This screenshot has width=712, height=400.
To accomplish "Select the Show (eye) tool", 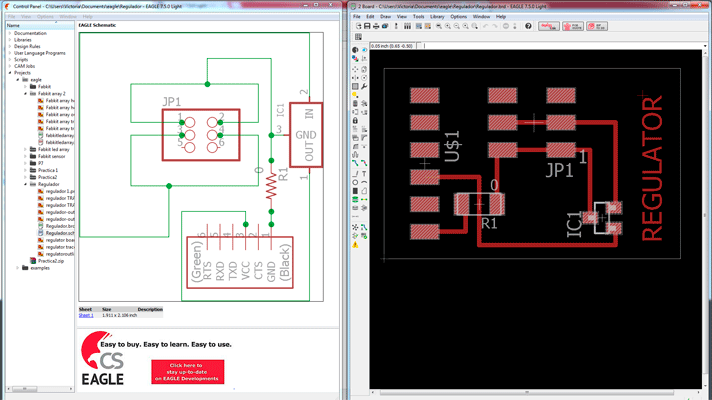I will (364, 50).
